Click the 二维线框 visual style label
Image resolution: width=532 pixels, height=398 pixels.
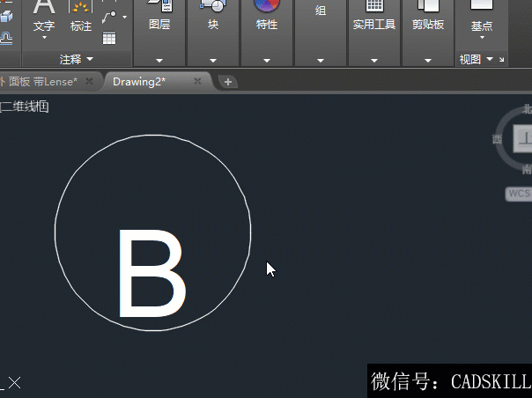coord(25,107)
